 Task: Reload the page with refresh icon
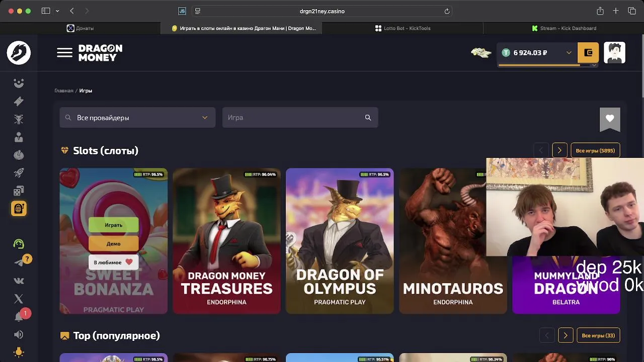pos(447,11)
